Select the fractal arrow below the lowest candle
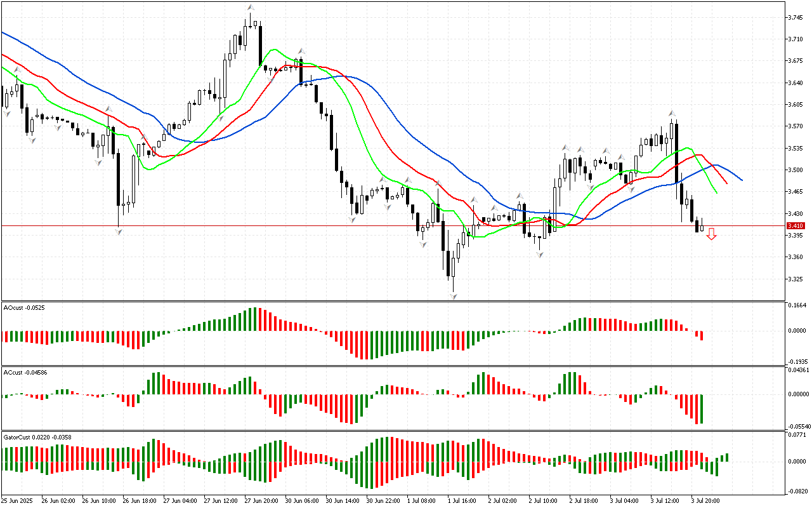812x508 pixels. pos(453,296)
